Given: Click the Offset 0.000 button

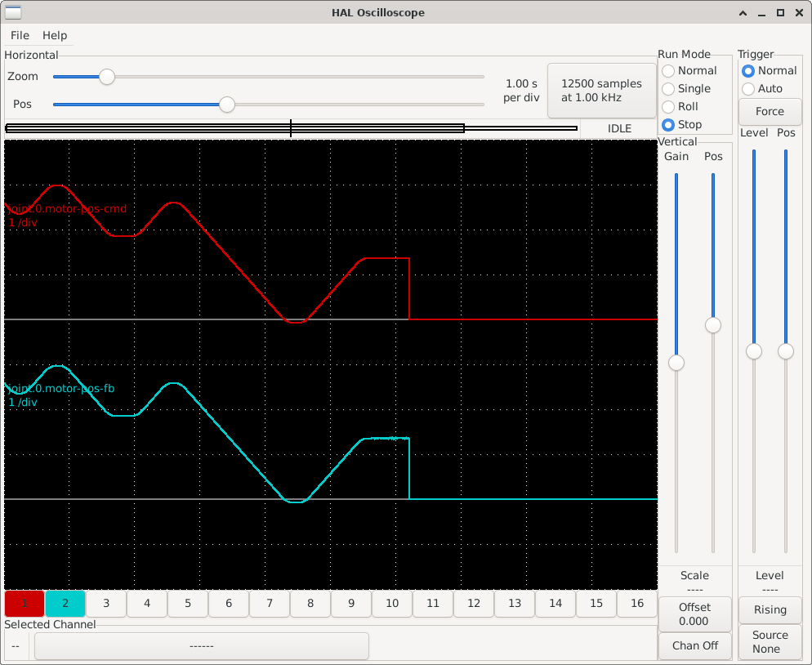Looking at the screenshot, I should pyautogui.click(x=694, y=615).
